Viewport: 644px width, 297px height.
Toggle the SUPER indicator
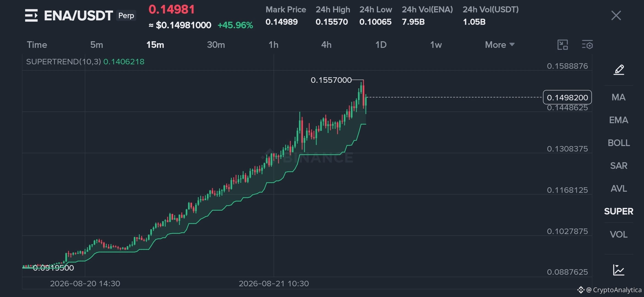[x=619, y=211]
